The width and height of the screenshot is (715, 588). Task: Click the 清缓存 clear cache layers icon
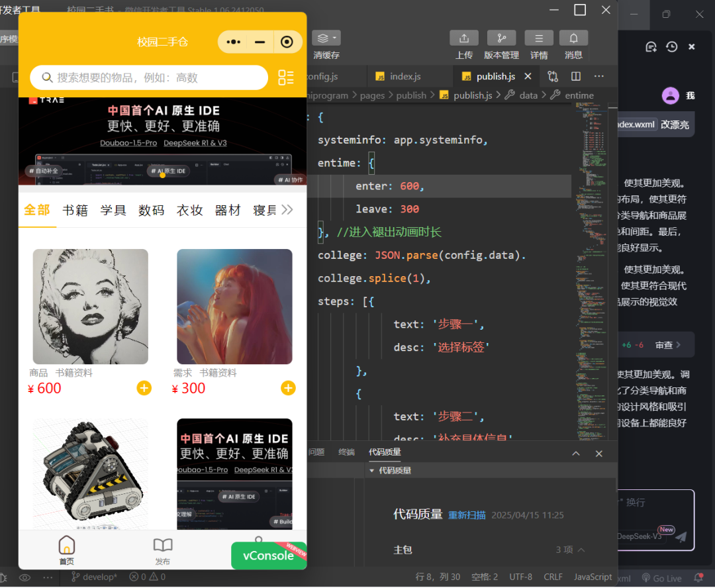(326, 38)
